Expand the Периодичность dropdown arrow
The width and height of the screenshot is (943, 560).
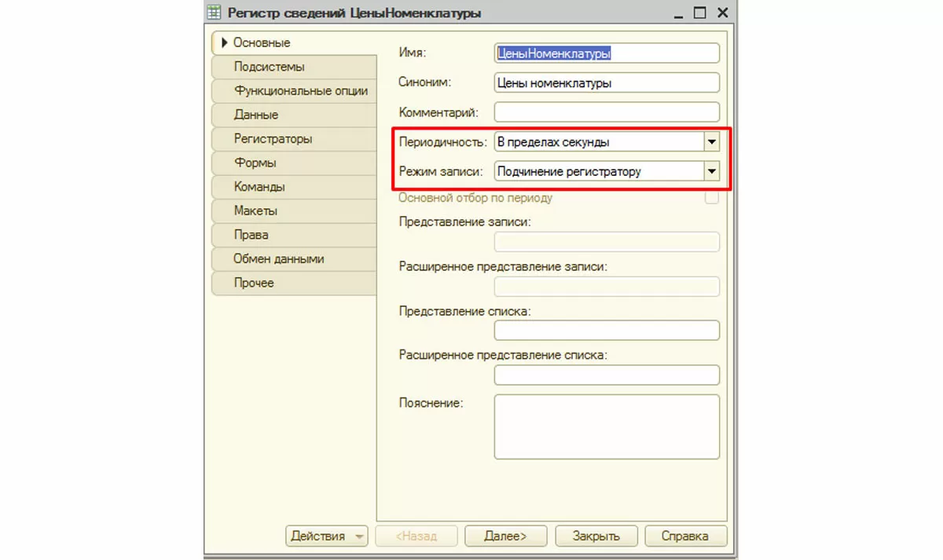pyautogui.click(x=711, y=142)
